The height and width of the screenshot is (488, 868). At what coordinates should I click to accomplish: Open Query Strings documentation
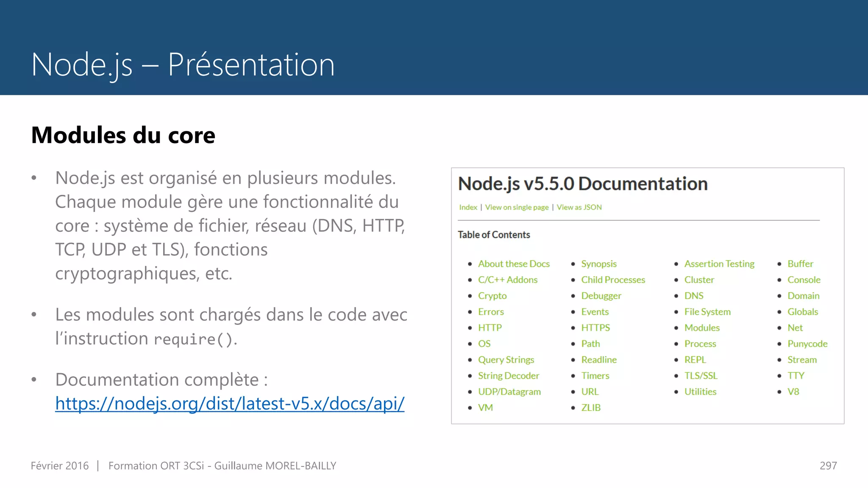(506, 360)
